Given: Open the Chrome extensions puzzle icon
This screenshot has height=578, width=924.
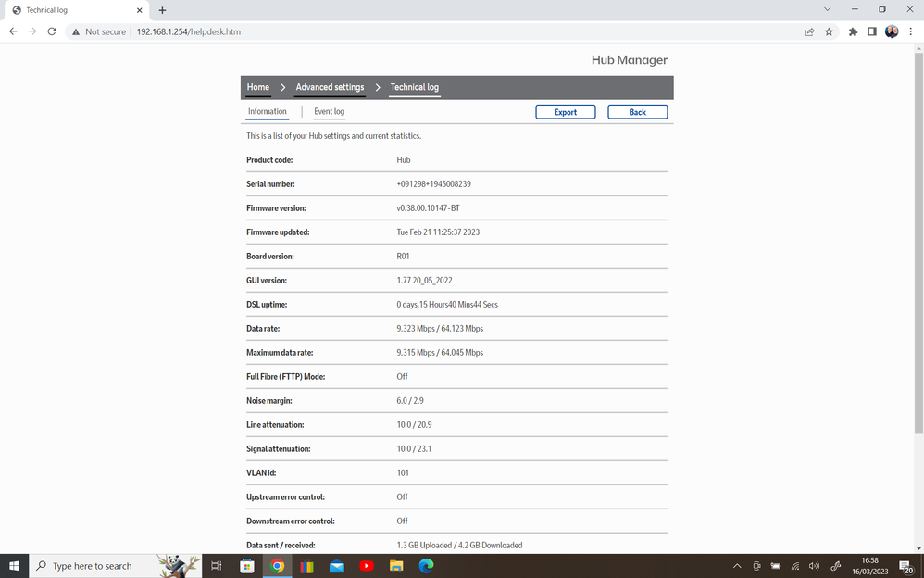Looking at the screenshot, I should click(853, 31).
